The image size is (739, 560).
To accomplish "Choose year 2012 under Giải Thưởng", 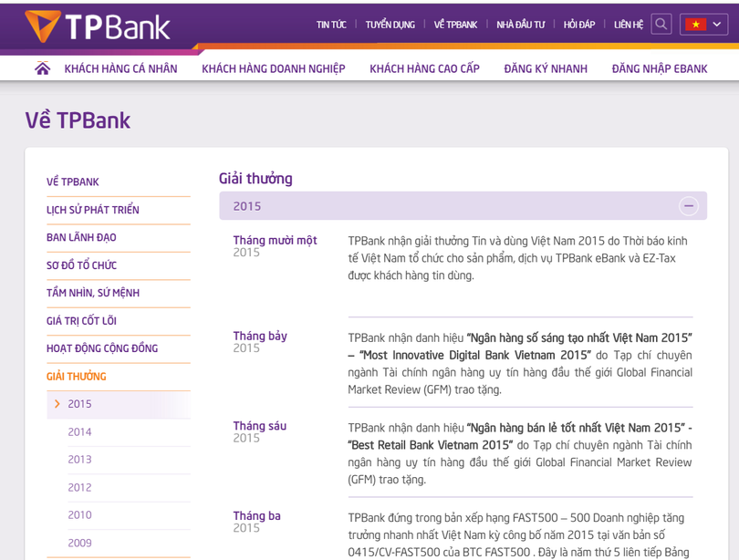I will pos(79,488).
